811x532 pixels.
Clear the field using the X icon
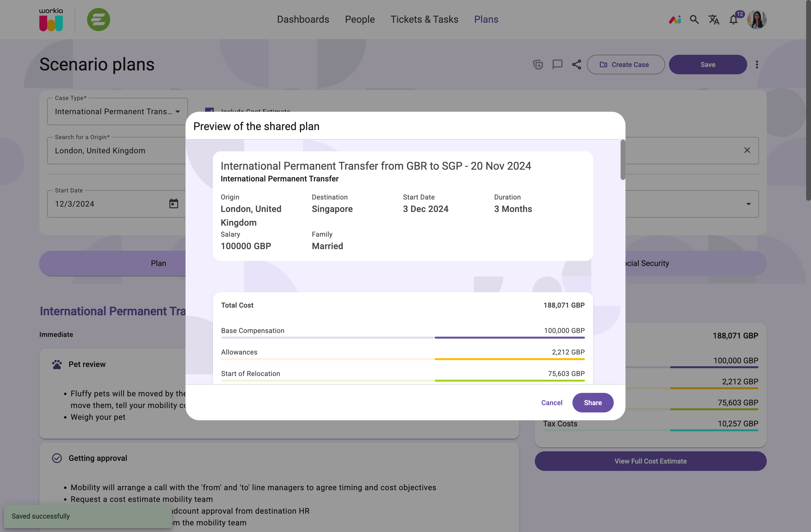coord(747,150)
